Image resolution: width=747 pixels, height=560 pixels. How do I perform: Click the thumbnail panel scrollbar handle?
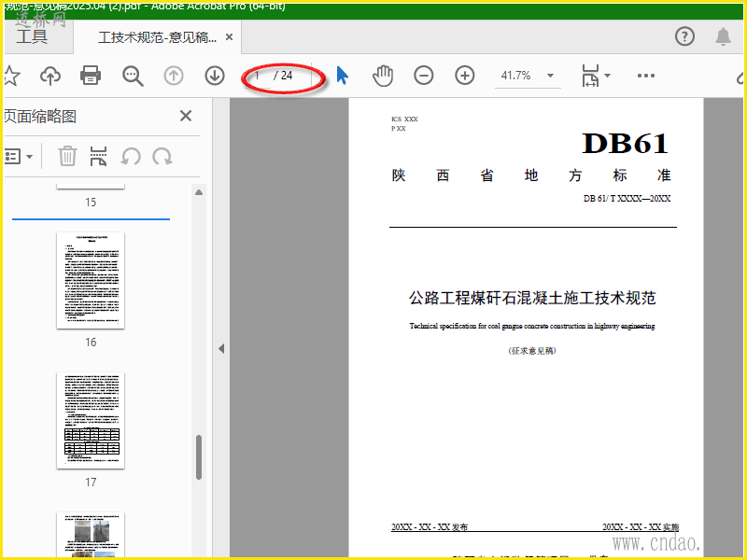tap(199, 457)
